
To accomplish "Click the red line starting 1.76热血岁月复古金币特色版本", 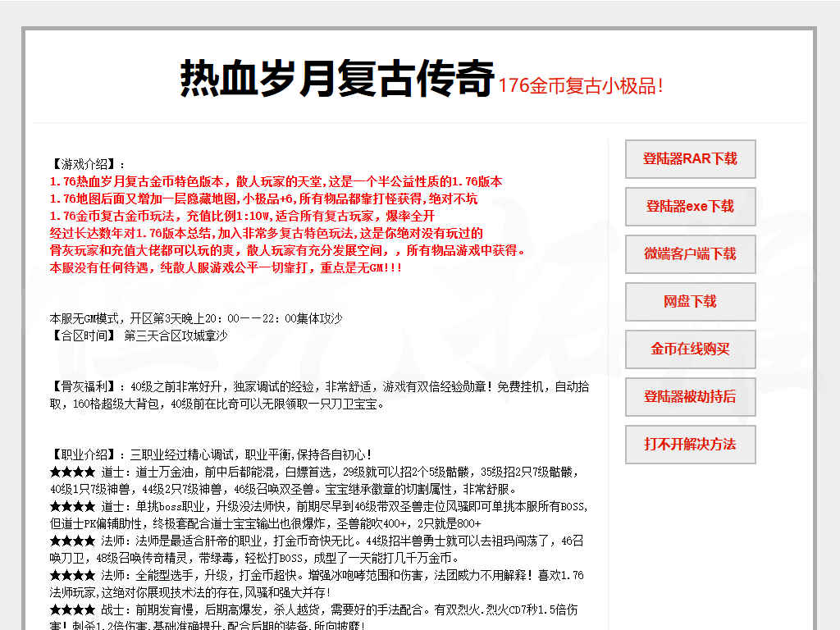I will (276, 181).
